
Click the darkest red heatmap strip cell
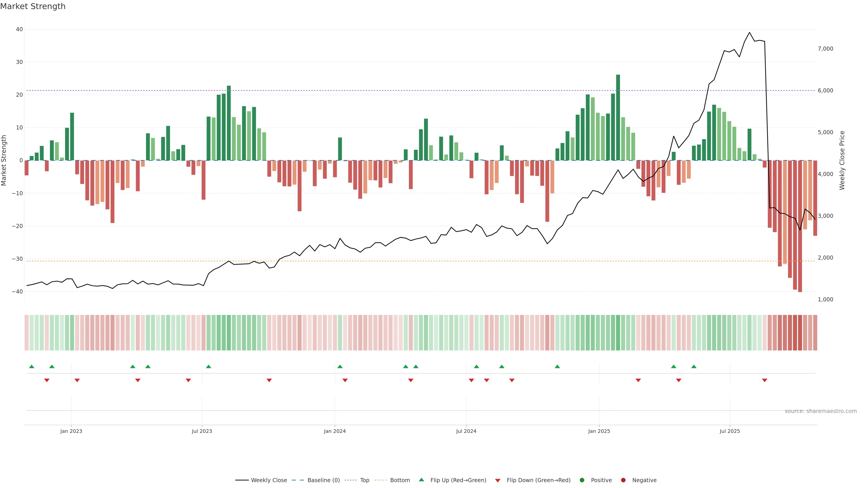pos(800,333)
